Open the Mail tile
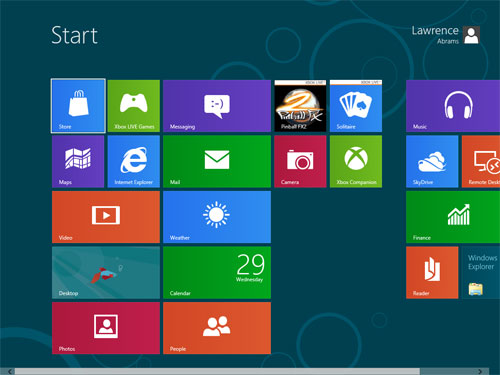 click(x=217, y=161)
